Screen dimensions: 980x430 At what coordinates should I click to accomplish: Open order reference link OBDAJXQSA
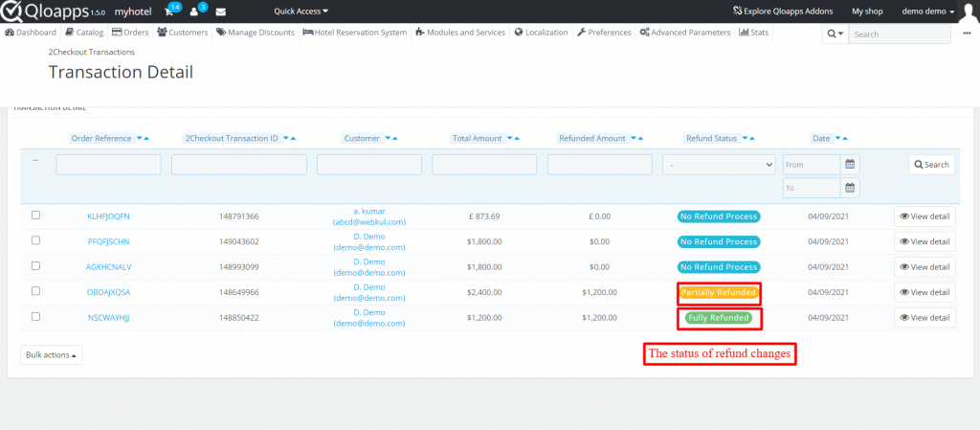tap(109, 292)
